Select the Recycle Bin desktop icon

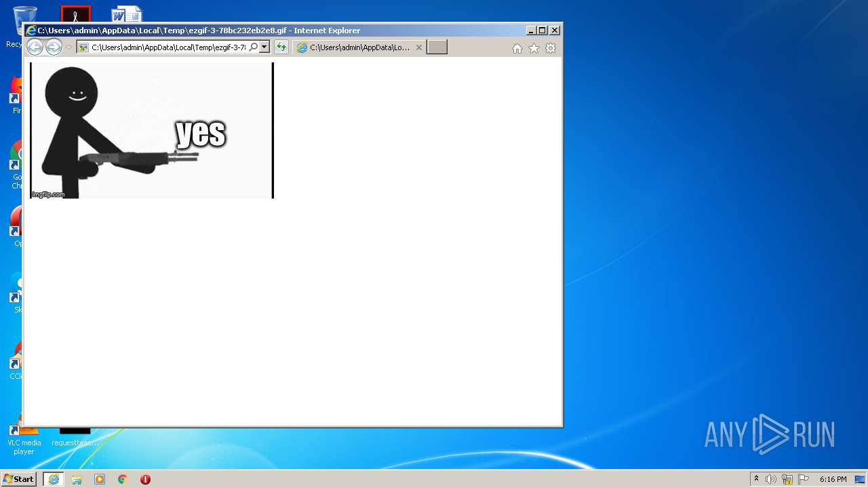tap(18, 27)
